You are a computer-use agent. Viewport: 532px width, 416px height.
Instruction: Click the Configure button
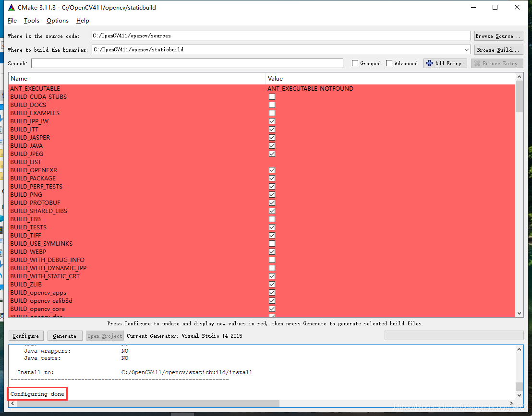click(26, 336)
